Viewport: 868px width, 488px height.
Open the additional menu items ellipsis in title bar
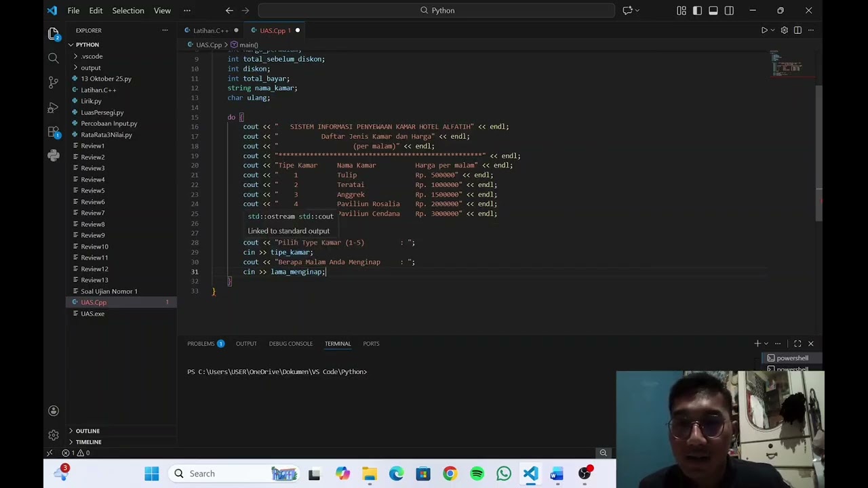pyautogui.click(x=187, y=10)
